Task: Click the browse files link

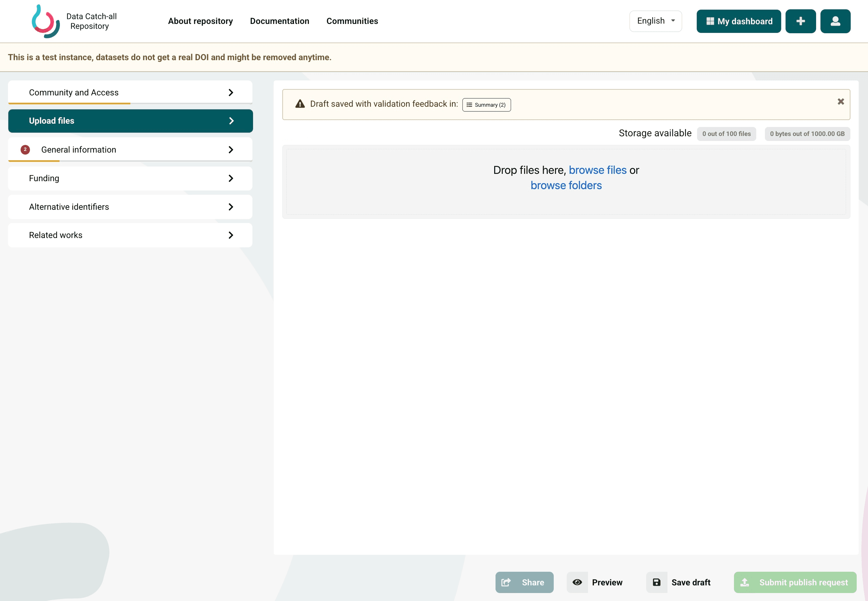Action: click(598, 170)
